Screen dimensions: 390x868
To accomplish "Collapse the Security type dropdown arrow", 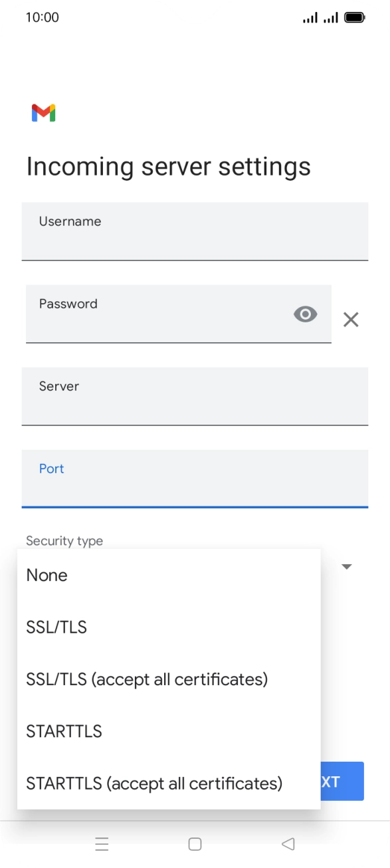I will (346, 567).
